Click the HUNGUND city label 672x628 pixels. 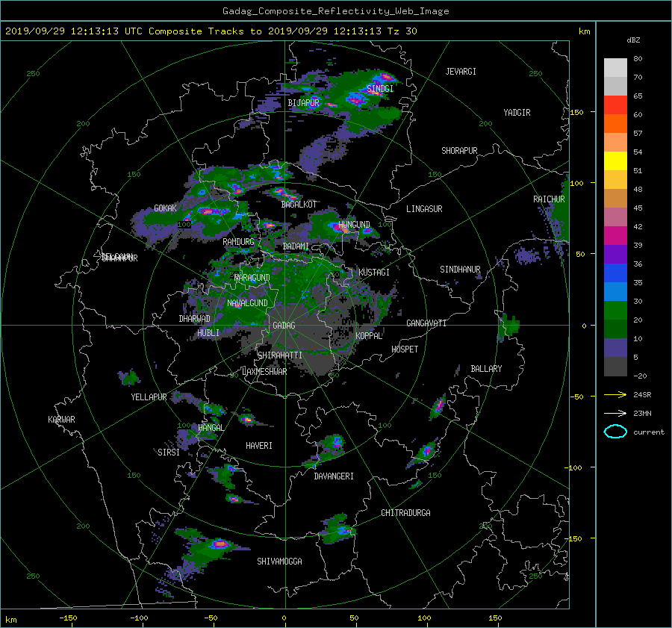pyautogui.click(x=354, y=225)
